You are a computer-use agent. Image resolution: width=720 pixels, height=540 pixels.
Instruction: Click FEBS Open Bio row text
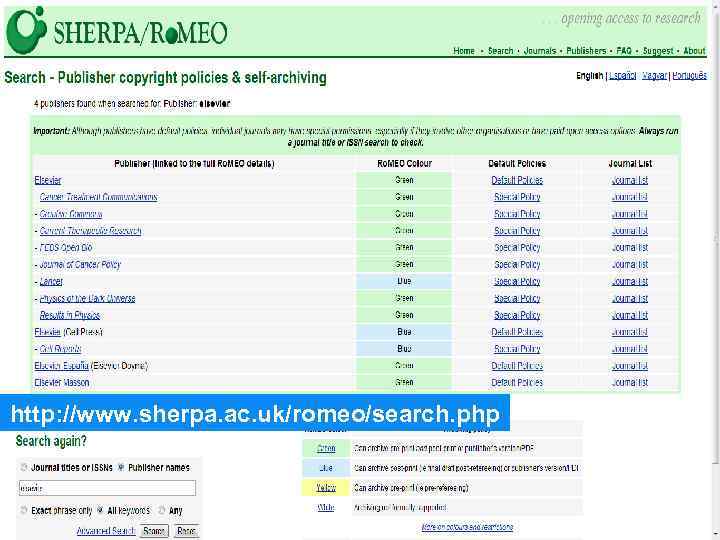[66, 248]
